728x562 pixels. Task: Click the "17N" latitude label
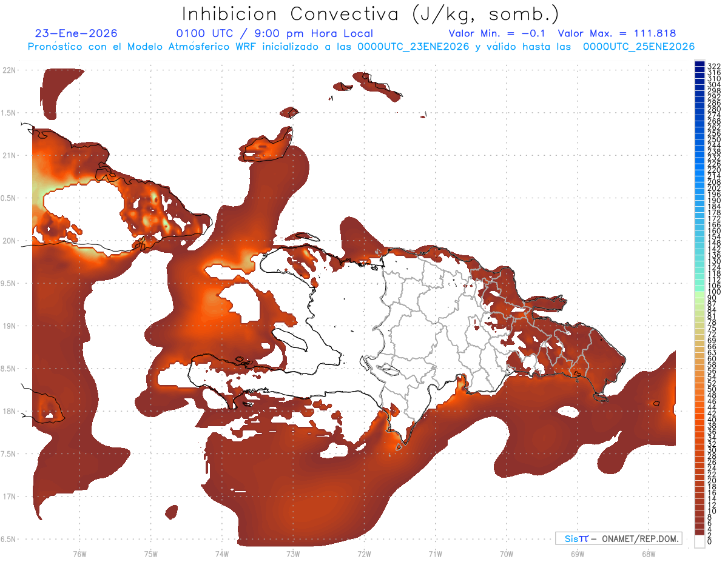point(9,497)
